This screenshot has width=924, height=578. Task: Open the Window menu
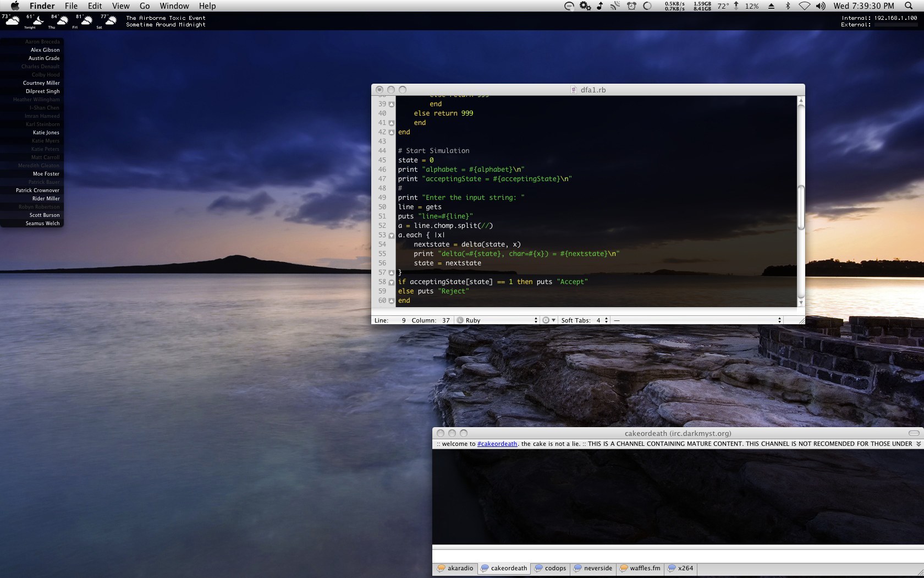(x=174, y=6)
